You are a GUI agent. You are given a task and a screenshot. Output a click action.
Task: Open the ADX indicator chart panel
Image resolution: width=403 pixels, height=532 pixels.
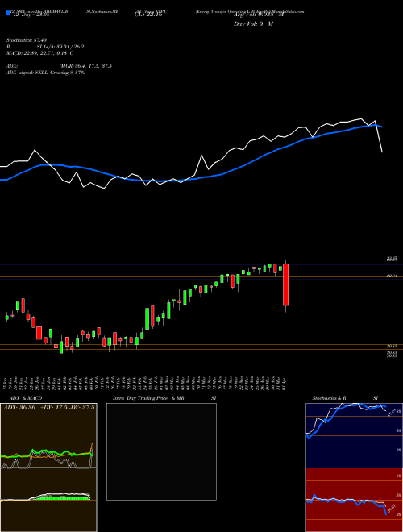click(x=48, y=435)
